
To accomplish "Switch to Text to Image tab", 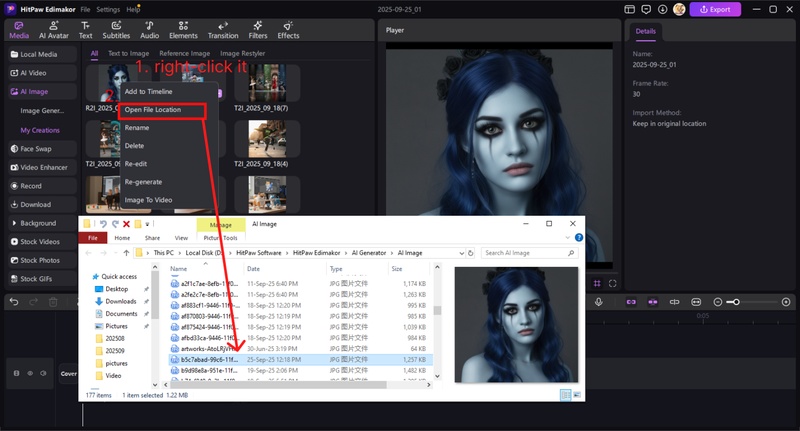I will [x=128, y=53].
